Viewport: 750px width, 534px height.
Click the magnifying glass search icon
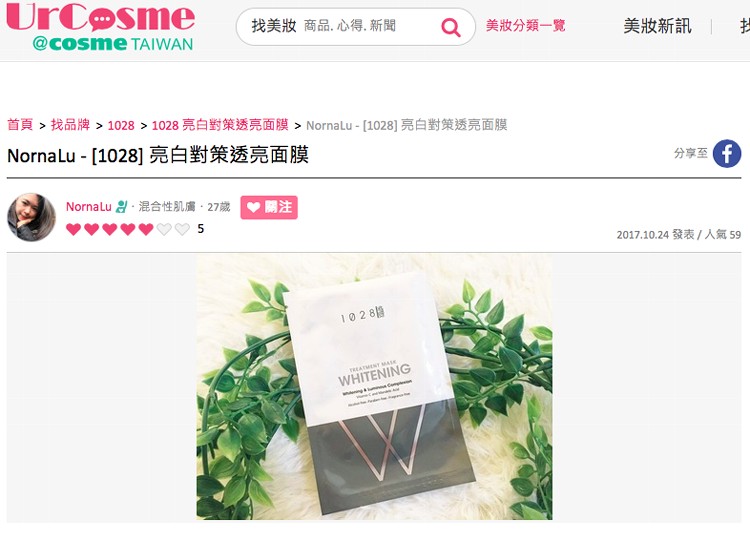[451, 27]
